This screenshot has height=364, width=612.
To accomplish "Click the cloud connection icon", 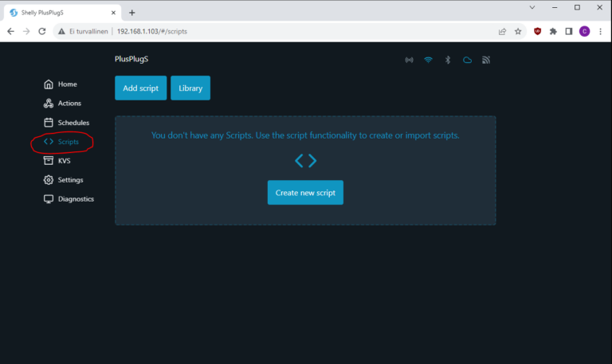I will [467, 60].
